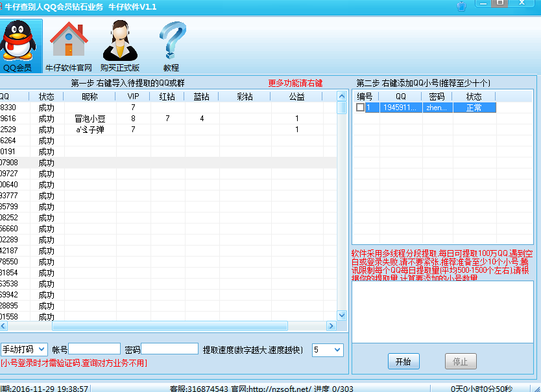This screenshot has width=541, height=392.
Task: Click the status bar date 2016-11-29 19:38:57
Action: tap(51, 389)
